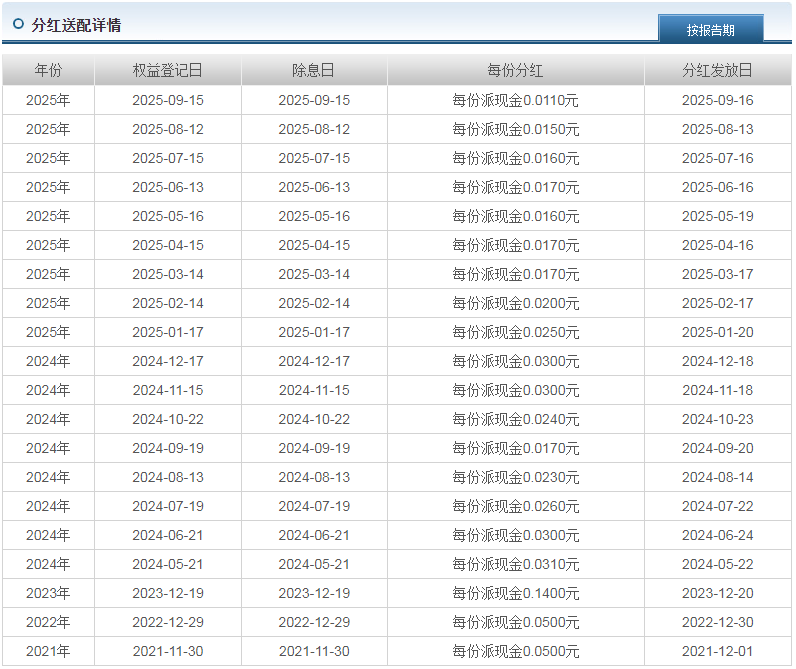Open the 按报告期 tab
The image size is (796, 669).
pos(711,29)
